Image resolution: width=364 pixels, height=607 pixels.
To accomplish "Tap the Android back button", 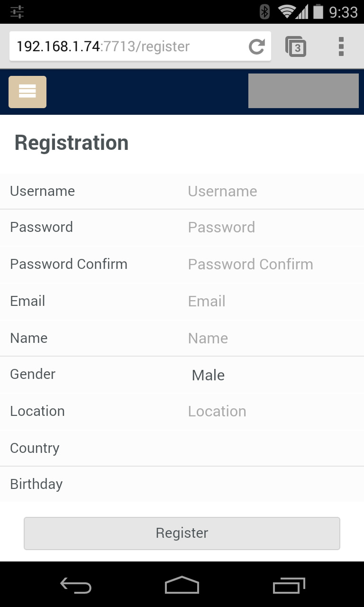I will point(76,586).
